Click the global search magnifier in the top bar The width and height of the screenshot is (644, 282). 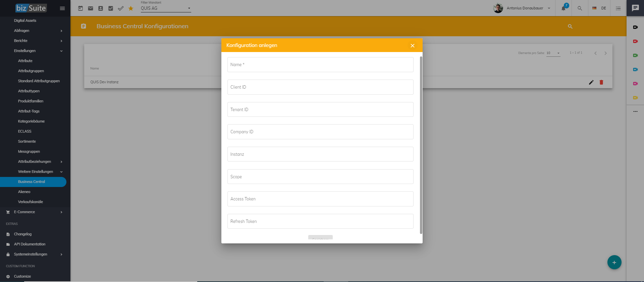[x=580, y=8]
